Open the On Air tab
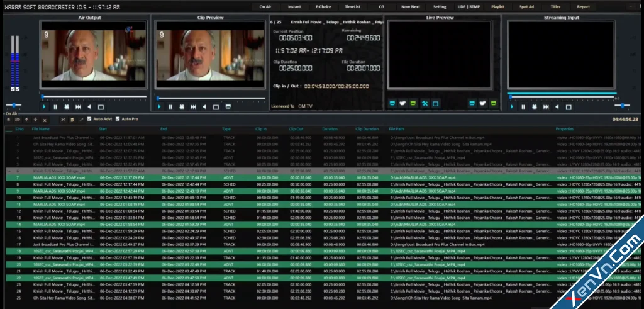The width and height of the screenshot is (644, 309). (265, 6)
